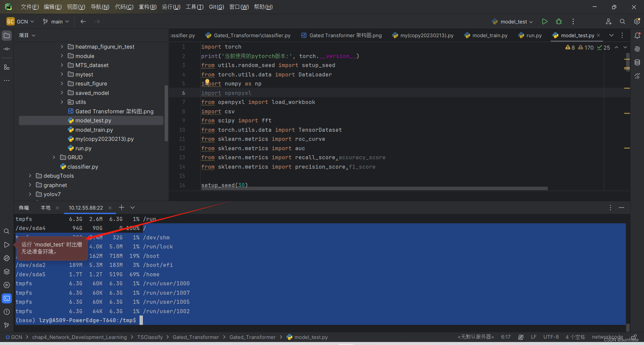Screen dimensions: 644x345
Task: Select model_train.py in the project tree
Action: click(94, 130)
